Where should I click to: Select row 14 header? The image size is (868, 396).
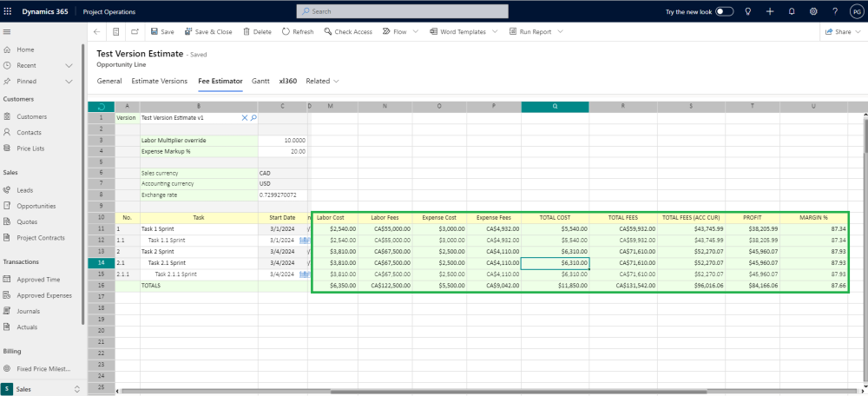click(101, 262)
